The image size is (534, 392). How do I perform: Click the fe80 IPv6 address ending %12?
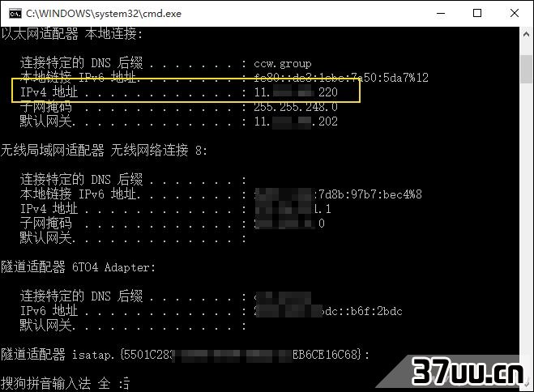(x=341, y=78)
